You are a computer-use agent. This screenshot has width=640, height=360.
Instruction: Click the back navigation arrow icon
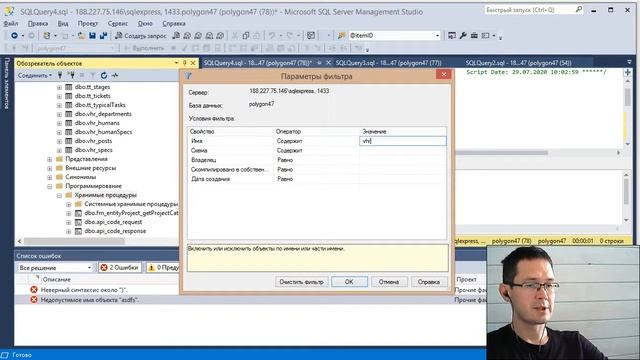tap(14, 36)
